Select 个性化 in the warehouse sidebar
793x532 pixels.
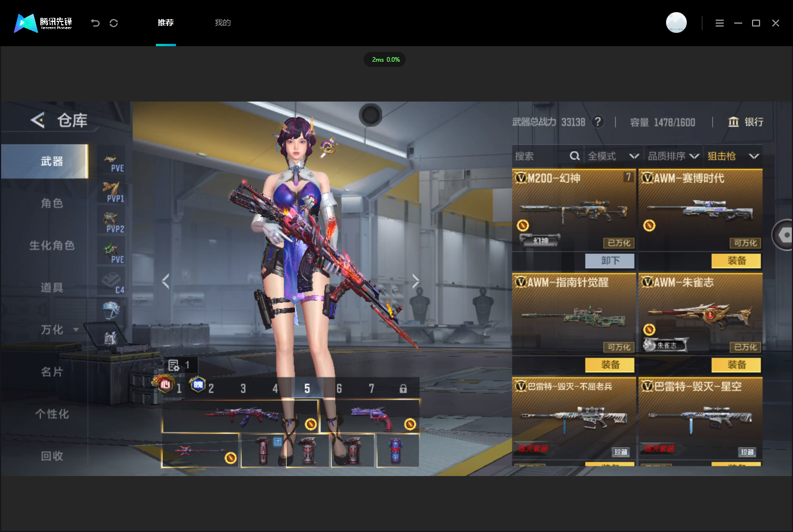click(x=52, y=414)
